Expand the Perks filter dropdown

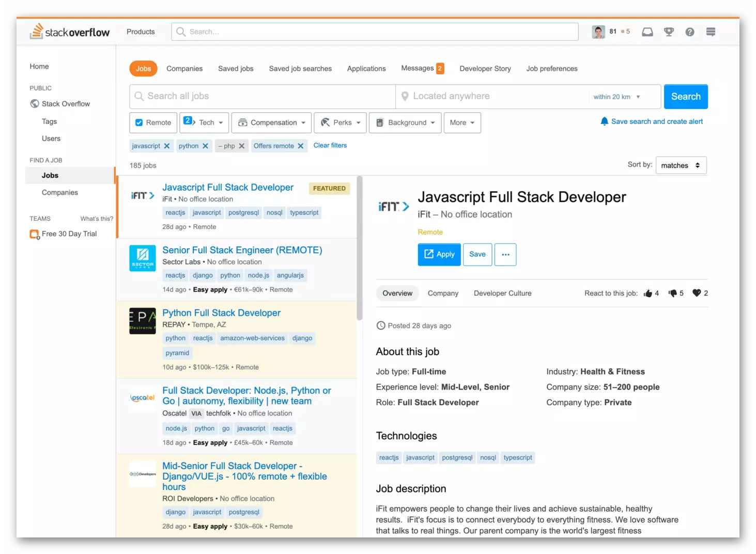point(341,123)
